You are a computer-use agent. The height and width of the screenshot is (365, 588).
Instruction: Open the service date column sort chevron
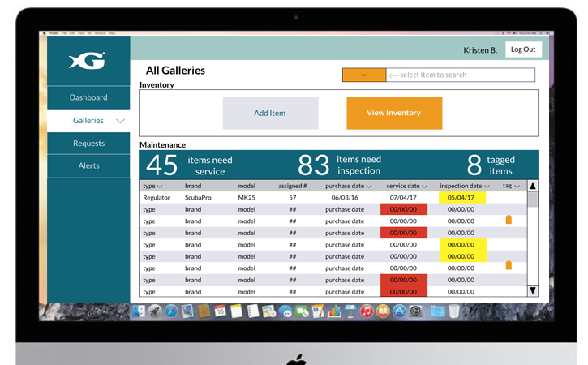point(424,187)
